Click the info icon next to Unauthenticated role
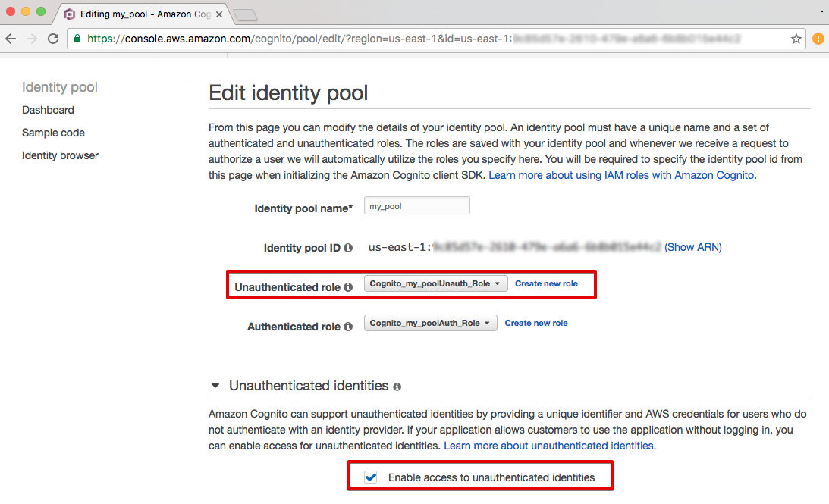Screen dimensions: 829x504 348,287
